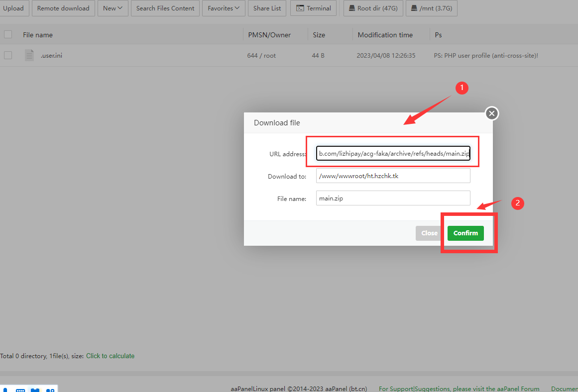Visit the aaPanel Forum support link
This screenshot has width=578, height=392.
[459, 389]
